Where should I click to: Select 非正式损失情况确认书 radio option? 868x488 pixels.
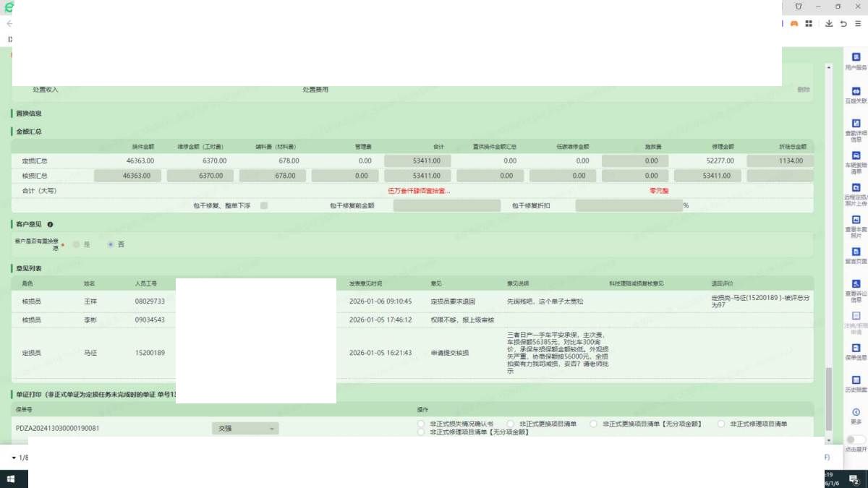click(x=422, y=424)
